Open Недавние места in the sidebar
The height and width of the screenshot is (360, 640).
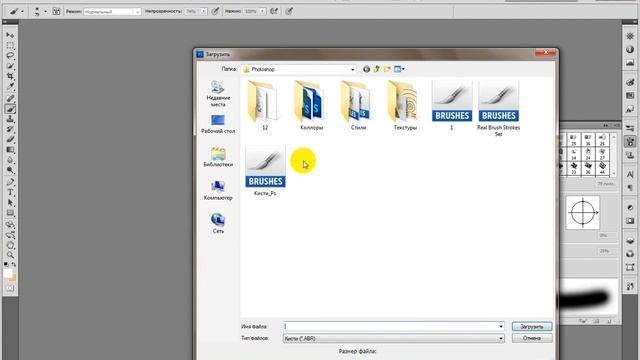[x=218, y=94]
